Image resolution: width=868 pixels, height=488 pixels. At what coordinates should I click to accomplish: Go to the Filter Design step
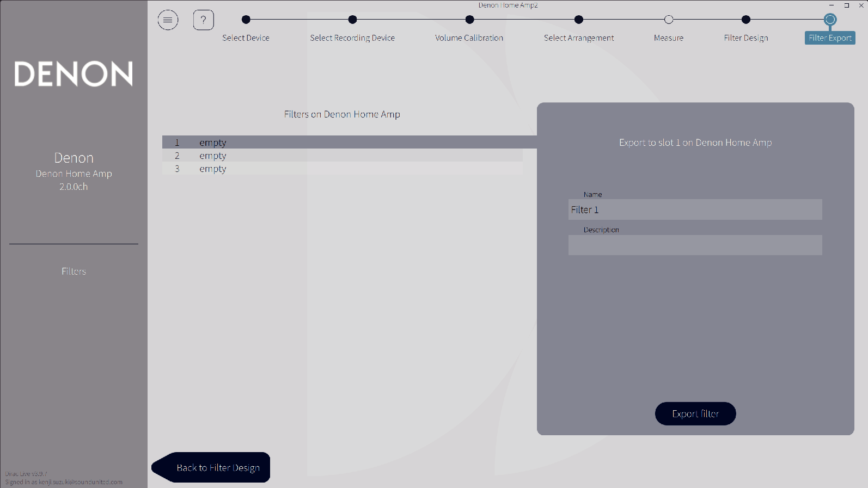click(746, 38)
